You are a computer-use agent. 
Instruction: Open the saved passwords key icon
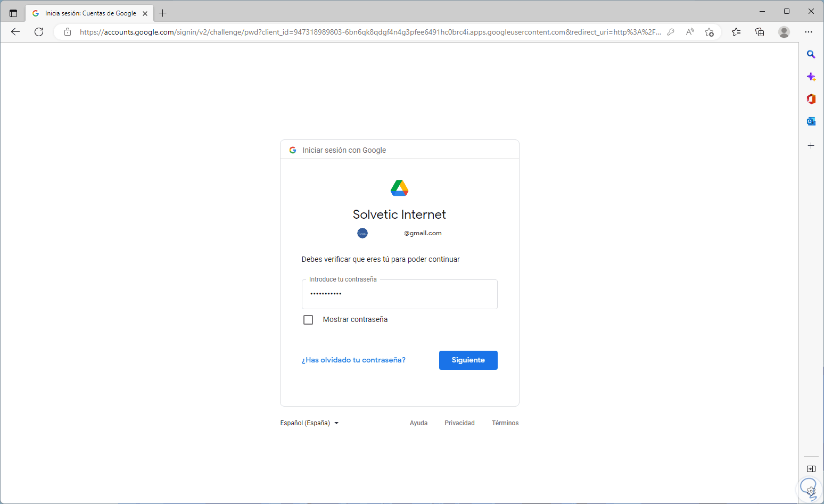671,32
